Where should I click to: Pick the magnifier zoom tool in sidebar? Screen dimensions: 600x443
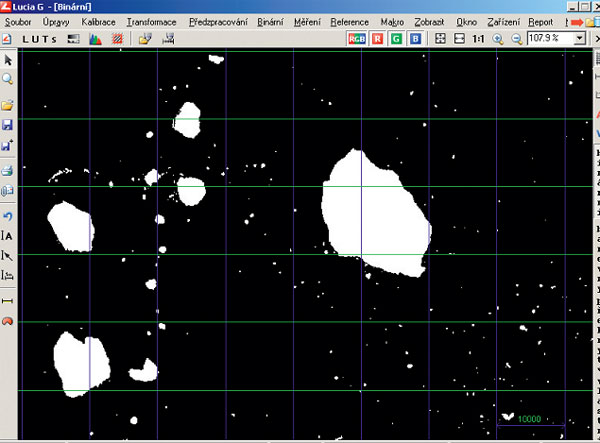(7, 78)
